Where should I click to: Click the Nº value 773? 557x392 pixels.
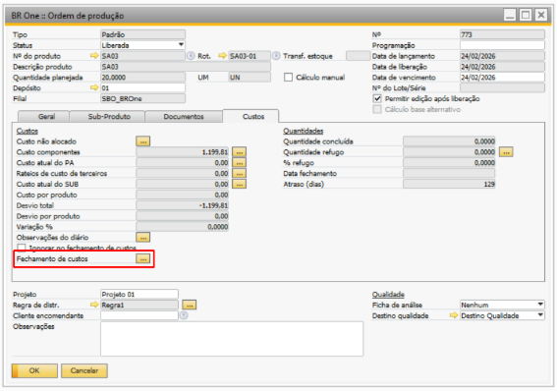pyautogui.click(x=502, y=34)
